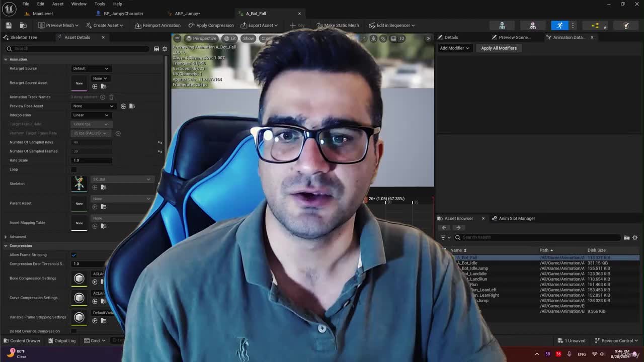
Task: Open Preview Pose Asset dropdown
Action: point(94,106)
